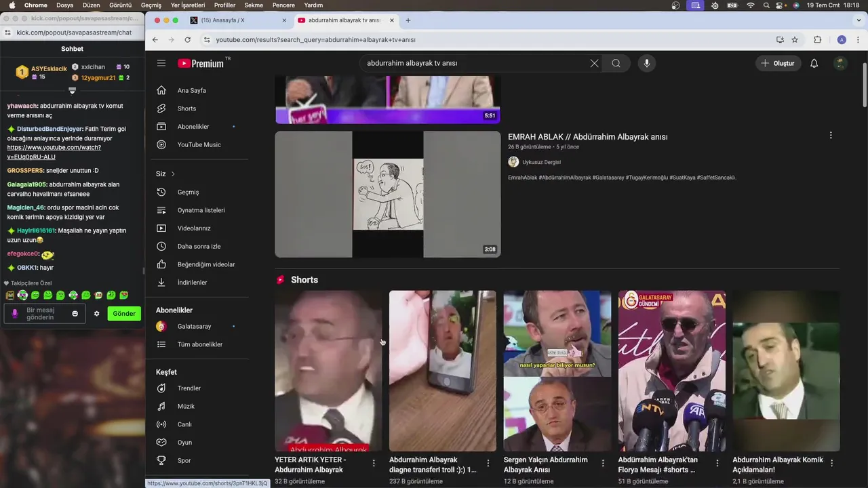Start voice search with the microphone icon
The width and height of the screenshot is (868, 488).
tap(646, 63)
